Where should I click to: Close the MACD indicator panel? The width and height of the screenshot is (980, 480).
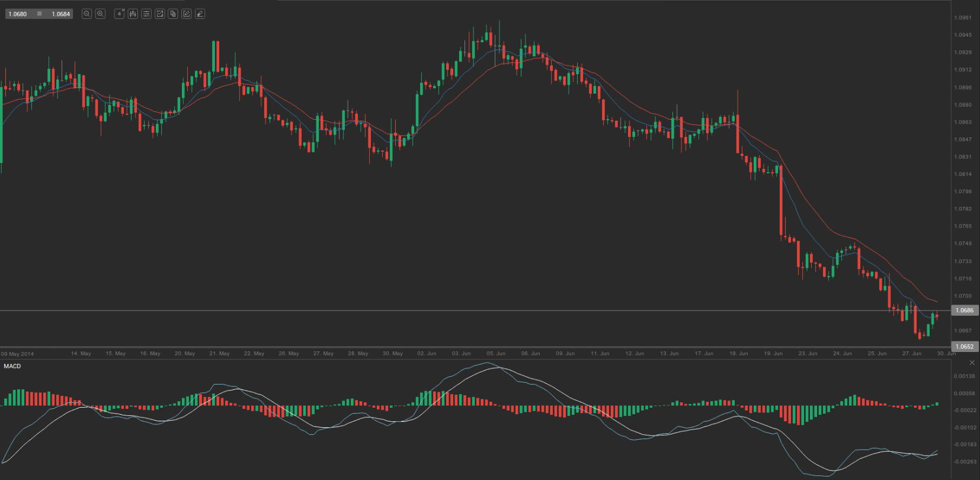click(972, 362)
